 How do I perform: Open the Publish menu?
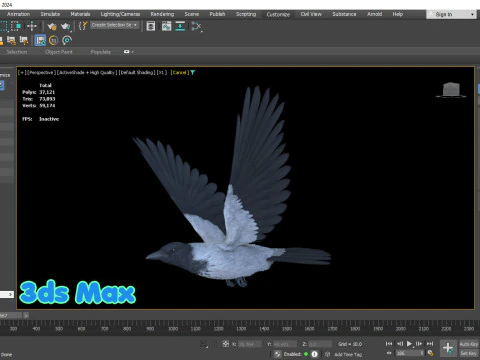pos(217,14)
